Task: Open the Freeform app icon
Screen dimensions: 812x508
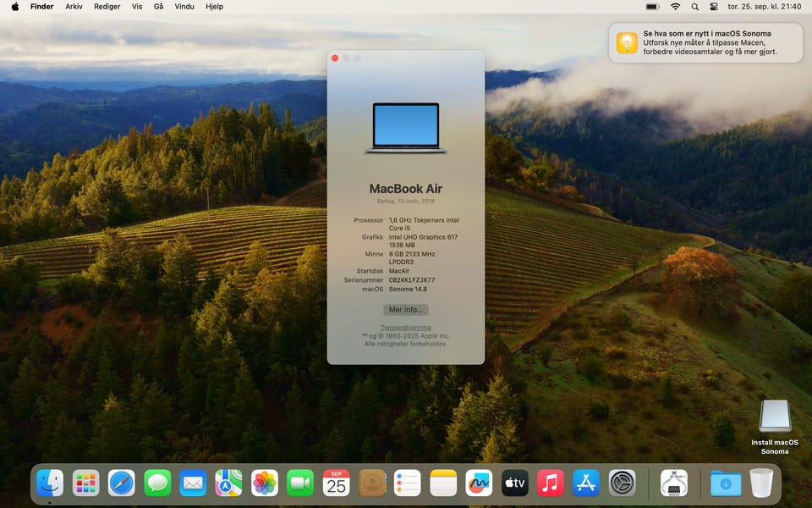Action: [479, 483]
